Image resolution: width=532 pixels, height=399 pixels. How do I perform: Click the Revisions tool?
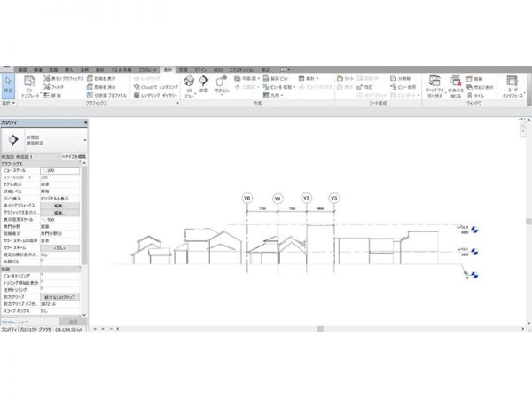click(365, 87)
